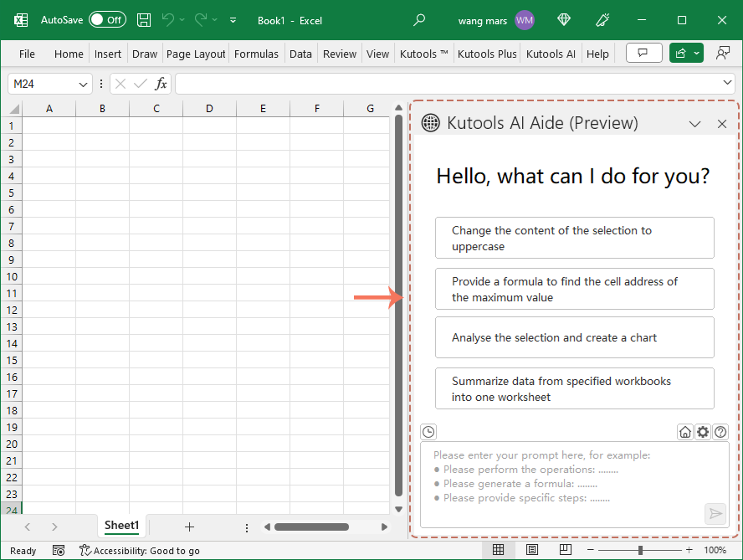Select the Insert Function fx icon
Viewport: 743px width, 560px height.
pyautogui.click(x=160, y=84)
